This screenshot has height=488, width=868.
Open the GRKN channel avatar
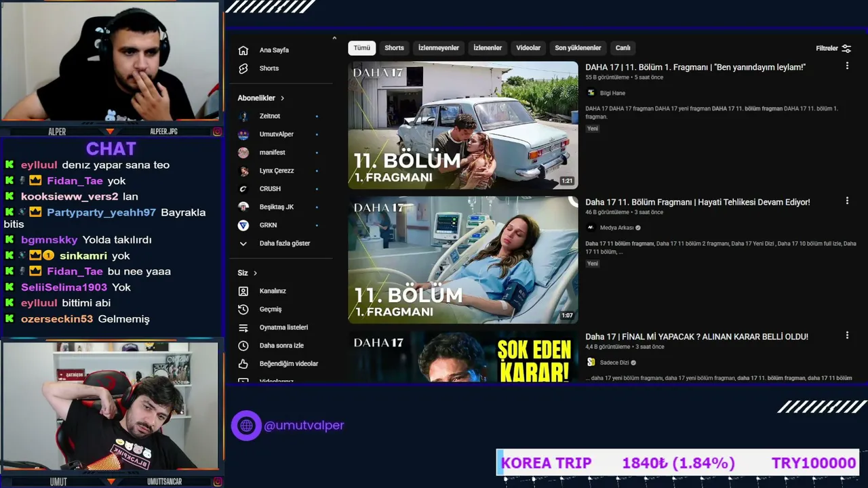[243, 225]
